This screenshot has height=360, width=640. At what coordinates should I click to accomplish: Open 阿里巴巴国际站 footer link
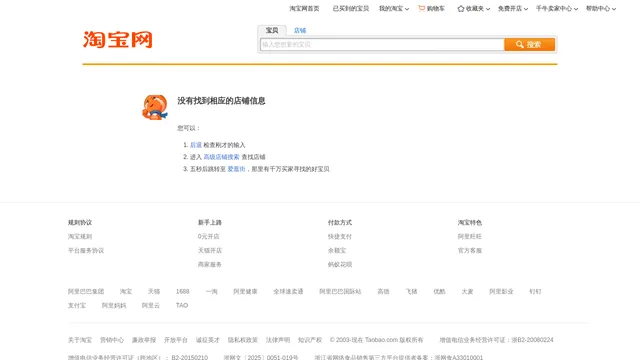point(340,291)
